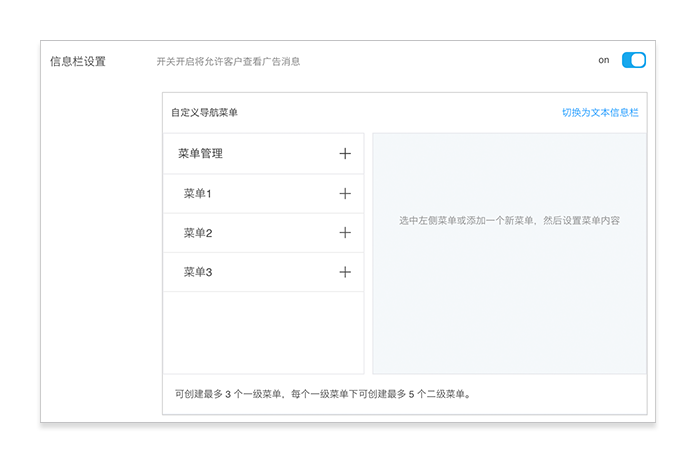Hit the plus icon next to 菜单3

pyautogui.click(x=345, y=272)
